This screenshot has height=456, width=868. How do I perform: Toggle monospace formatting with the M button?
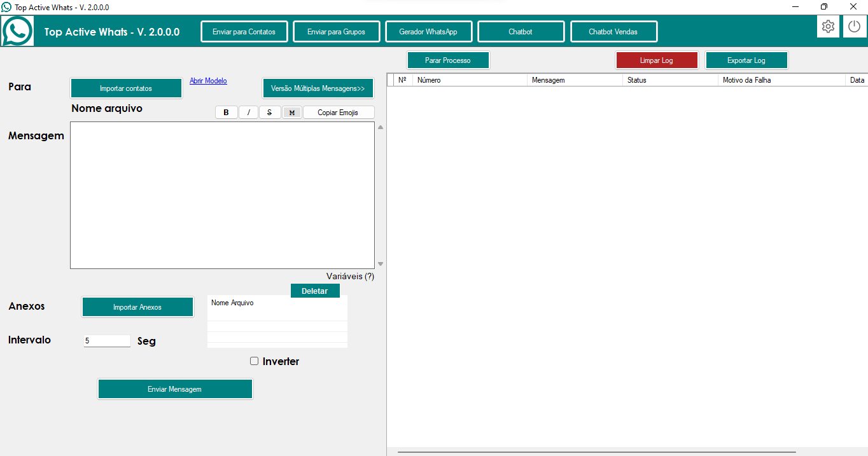pyautogui.click(x=291, y=113)
